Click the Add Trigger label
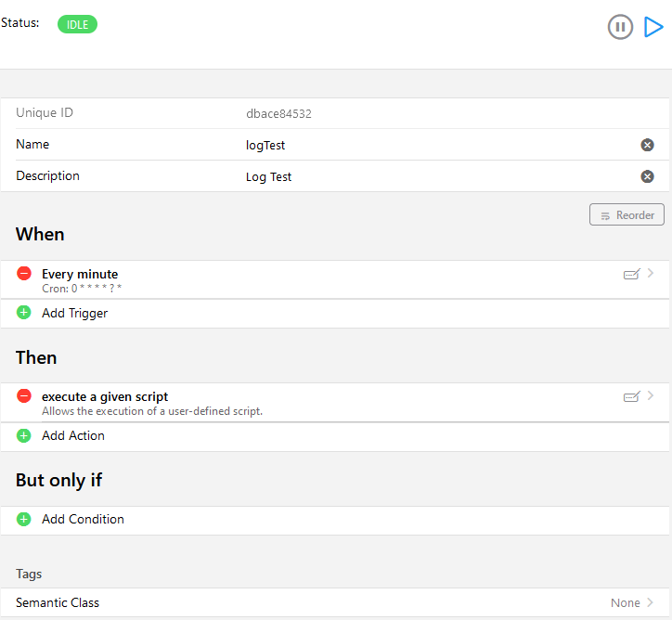Image resolution: width=672 pixels, height=620 pixels. pyautogui.click(x=74, y=313)
